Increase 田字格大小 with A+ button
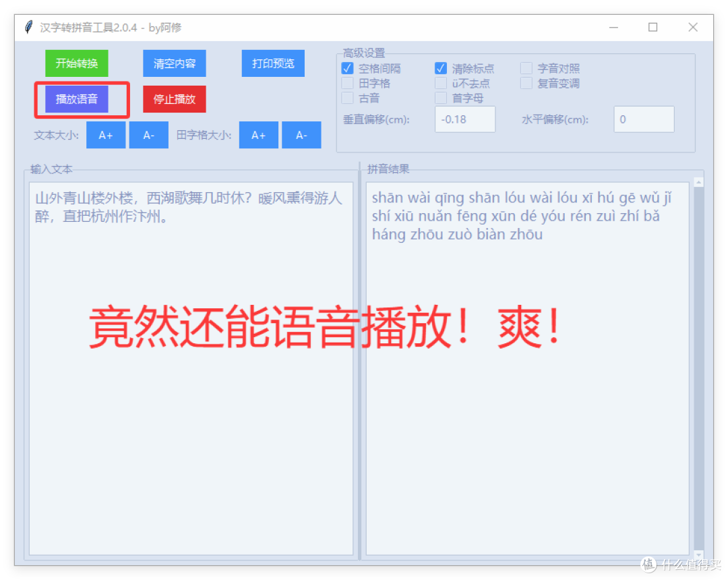 (x=259, y=135)
